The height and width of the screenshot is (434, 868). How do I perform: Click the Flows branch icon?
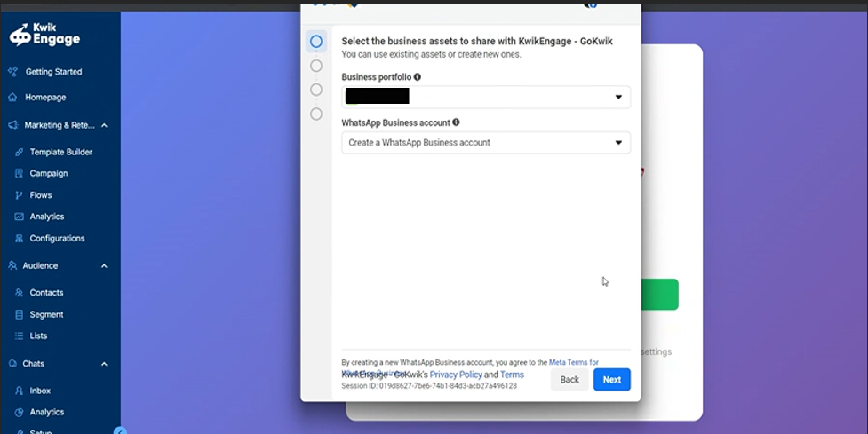[19, 195]
